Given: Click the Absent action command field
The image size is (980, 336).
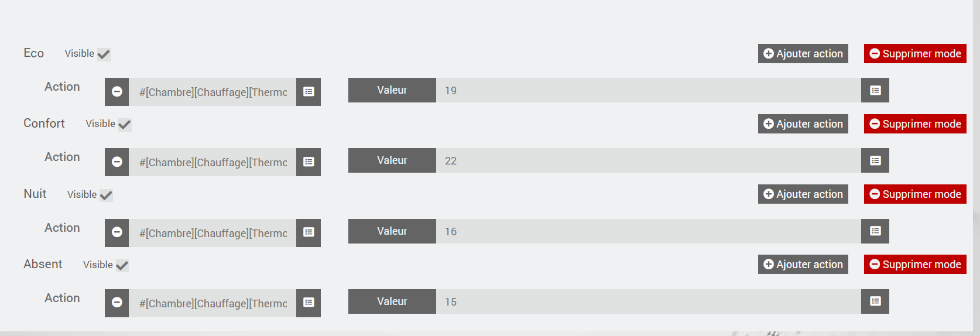Looking at the screenshot, I should click(x=213, y=303).
